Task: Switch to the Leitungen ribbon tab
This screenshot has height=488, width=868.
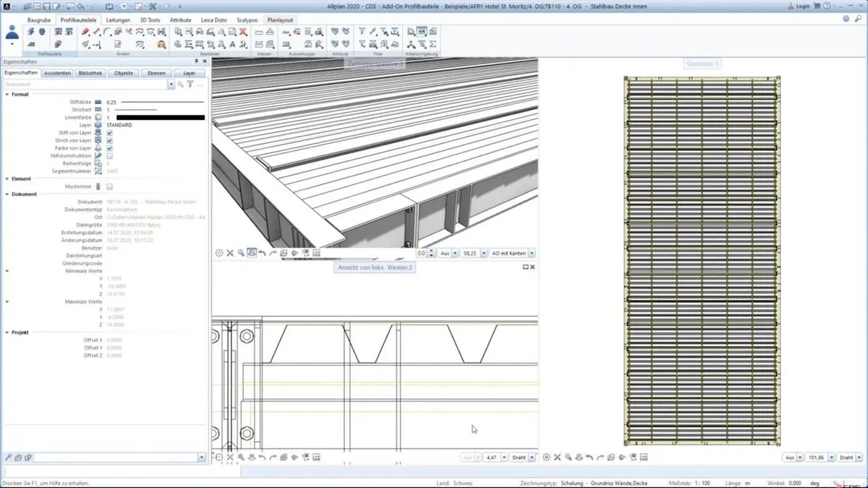Action: tap(118, 20)
